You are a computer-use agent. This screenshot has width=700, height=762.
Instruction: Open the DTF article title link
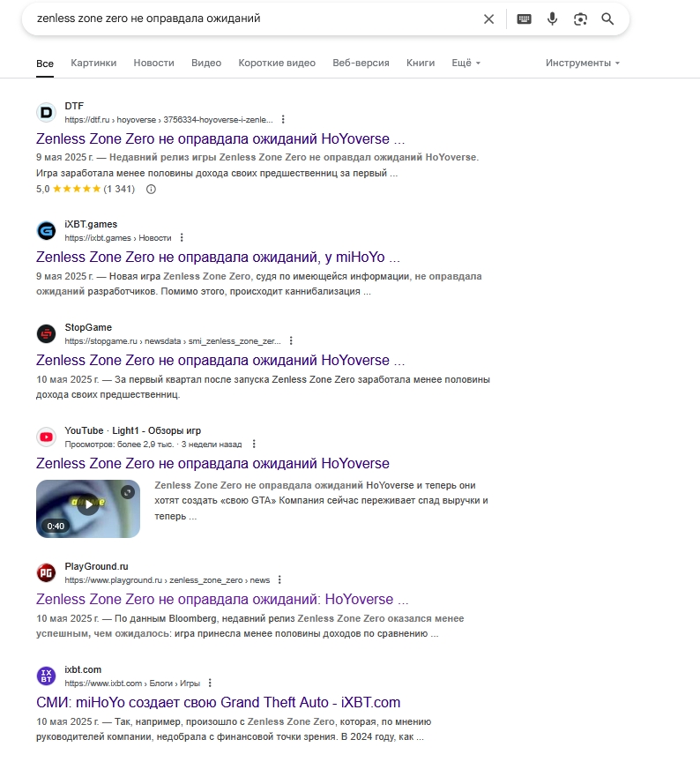[x=220, y=139]
